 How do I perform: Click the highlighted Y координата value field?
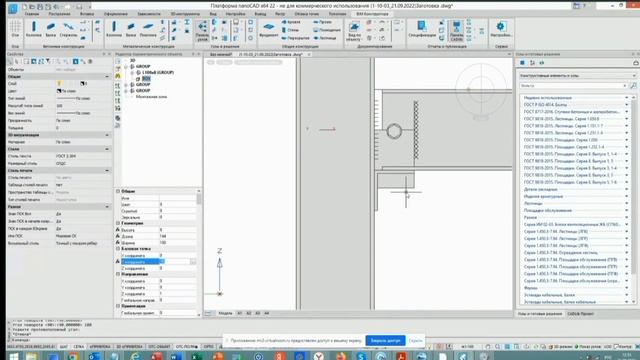(x=174, y=262)
